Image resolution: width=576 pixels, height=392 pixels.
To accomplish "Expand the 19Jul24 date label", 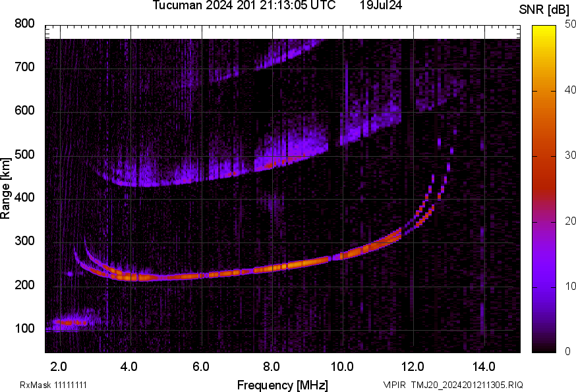I will [381, 7].
